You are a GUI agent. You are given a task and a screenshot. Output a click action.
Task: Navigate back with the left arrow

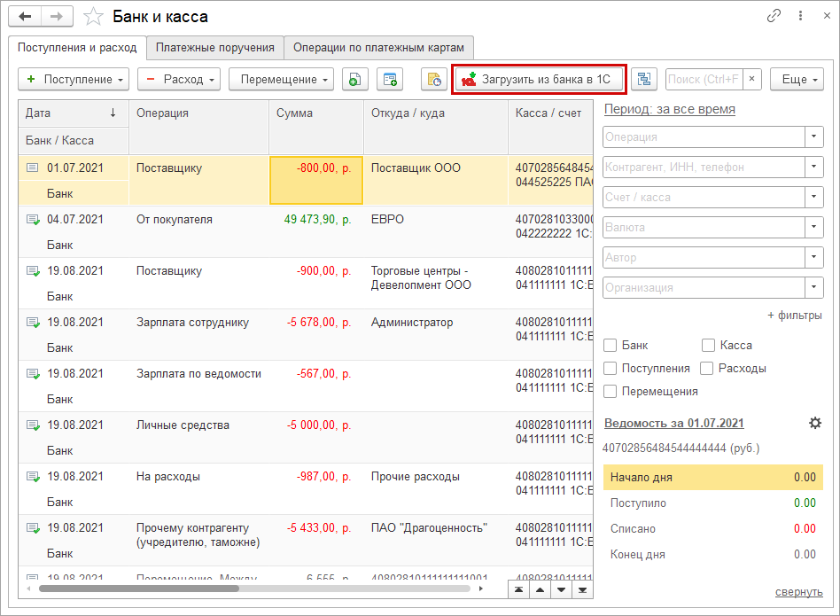25,17
